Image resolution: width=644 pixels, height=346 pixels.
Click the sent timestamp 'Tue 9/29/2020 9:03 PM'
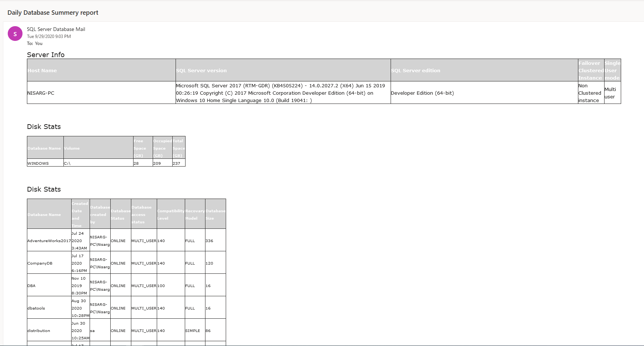(49, 36)
